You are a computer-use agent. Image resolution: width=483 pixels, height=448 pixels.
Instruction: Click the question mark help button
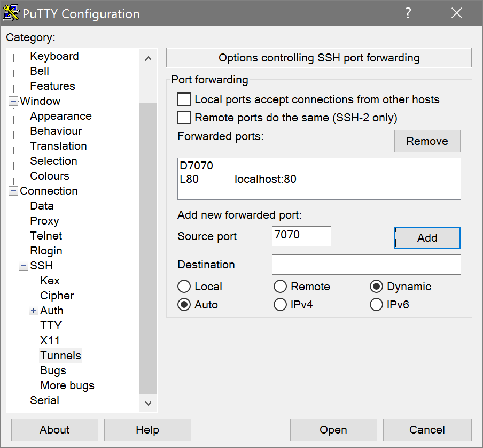(x=408, y=13)
